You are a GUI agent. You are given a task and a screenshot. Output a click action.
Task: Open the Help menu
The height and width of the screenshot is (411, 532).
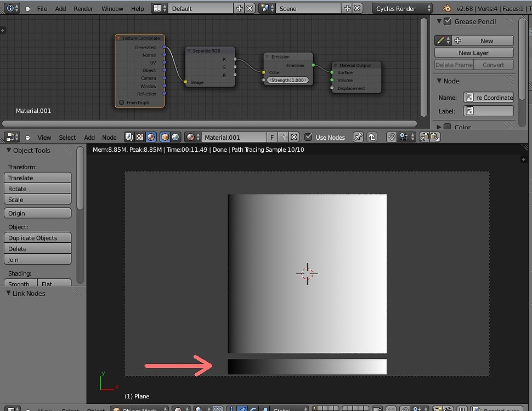pyautogui.click(x=138, y=8)
